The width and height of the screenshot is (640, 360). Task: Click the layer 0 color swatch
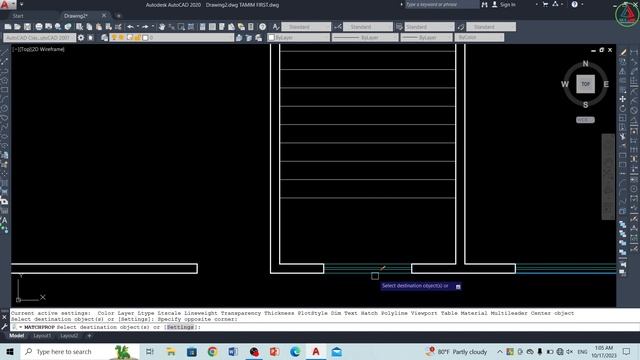[x=145, y=38]
